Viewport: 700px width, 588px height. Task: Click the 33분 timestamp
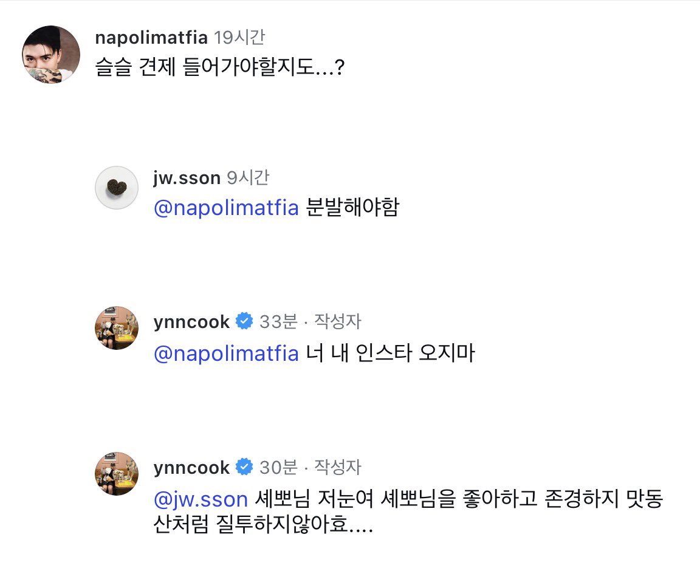pyautogui.click(x=278, y=321)
